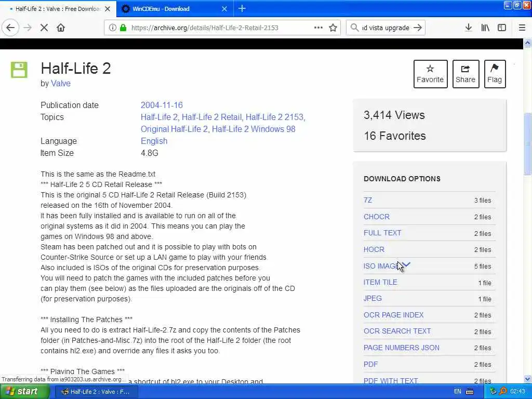This screenshot has height=399, width=532.
Task: Click the '5 files' count for ISO IMAGE
Action: (x=483, y=267)
